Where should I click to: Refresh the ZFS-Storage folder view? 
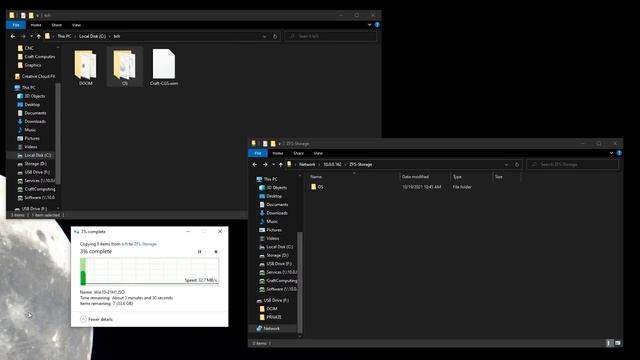(517, 164)
